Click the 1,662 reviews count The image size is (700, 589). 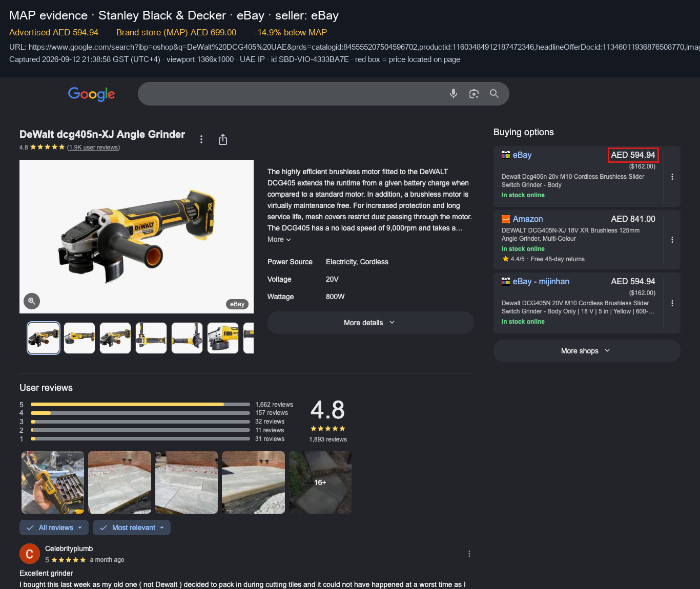[274, 405]
